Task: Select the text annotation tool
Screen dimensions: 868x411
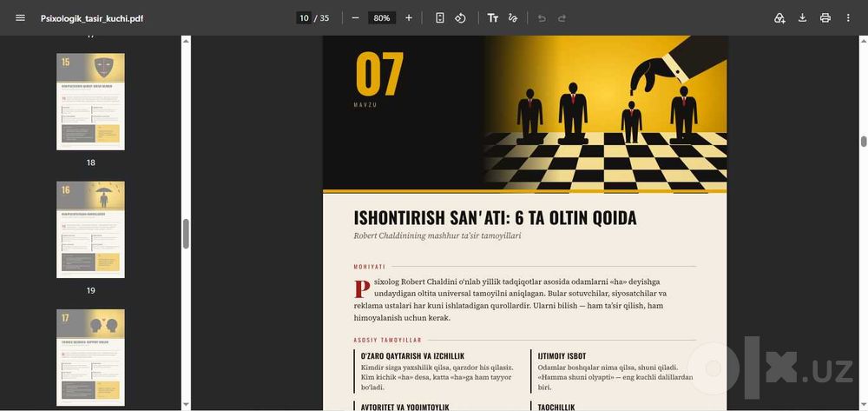Action: (x=493, y=17)
